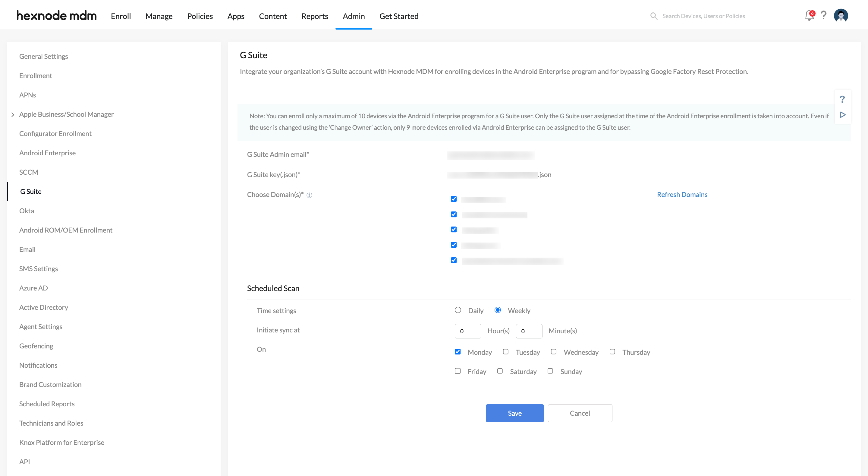
Task: Open the help question mark in header
Action: [823, 15]
